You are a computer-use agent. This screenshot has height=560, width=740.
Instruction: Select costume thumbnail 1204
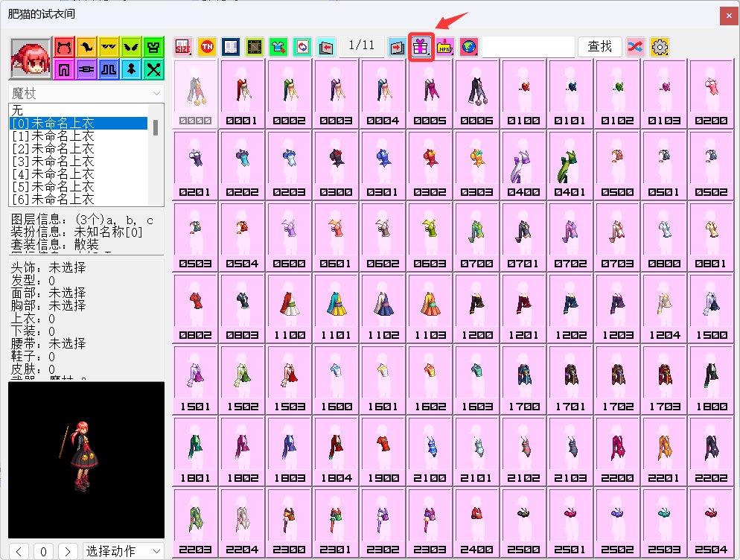pos(665,308)
